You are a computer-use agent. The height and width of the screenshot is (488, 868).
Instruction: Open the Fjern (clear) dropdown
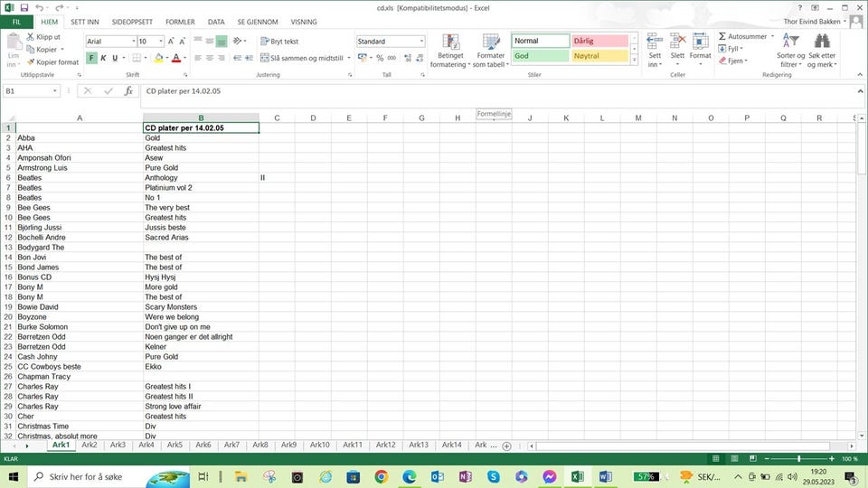pos(733,61)
